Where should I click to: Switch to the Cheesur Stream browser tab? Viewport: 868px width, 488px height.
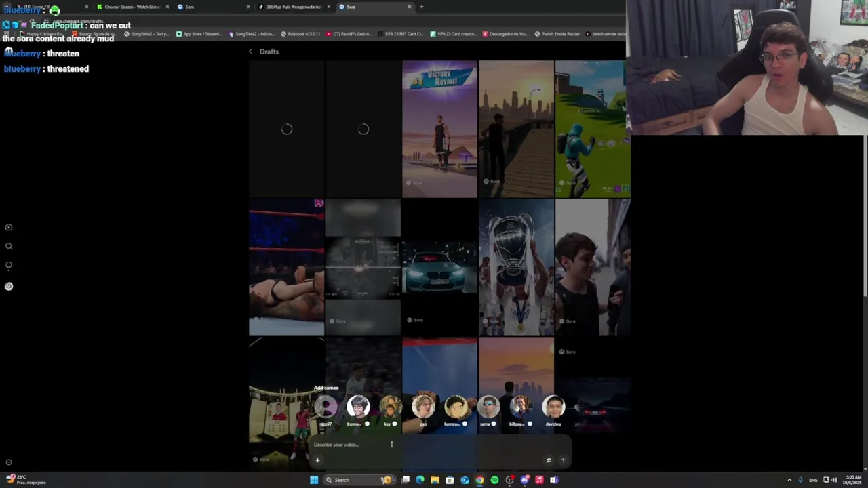pos(132,7)
